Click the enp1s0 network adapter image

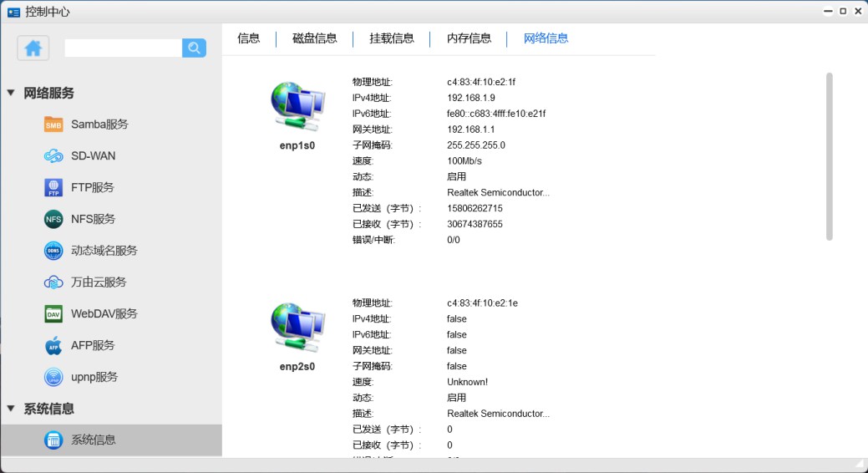coord(297,106)
